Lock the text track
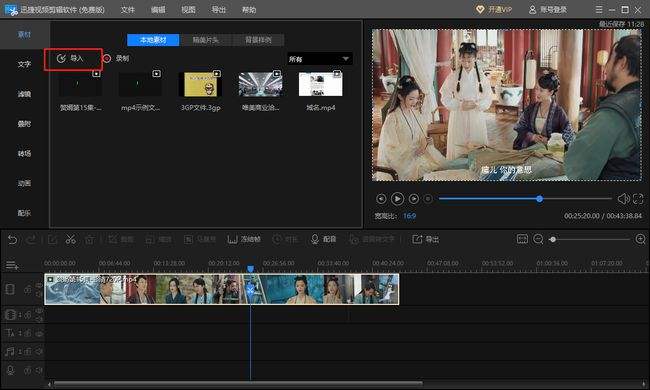The image size is (650, 390). tap(27, 333)
